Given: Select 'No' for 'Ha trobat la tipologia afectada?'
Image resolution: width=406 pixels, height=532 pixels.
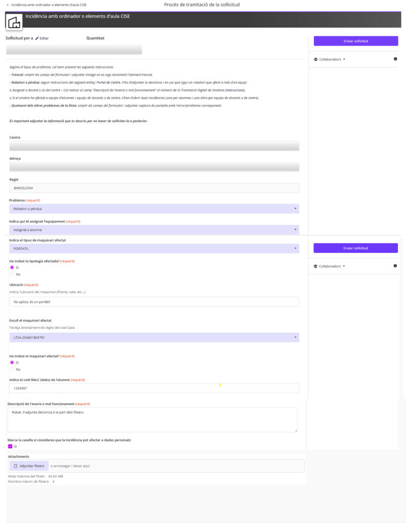Looking at the screenshot, I should [x=12, y=274].
